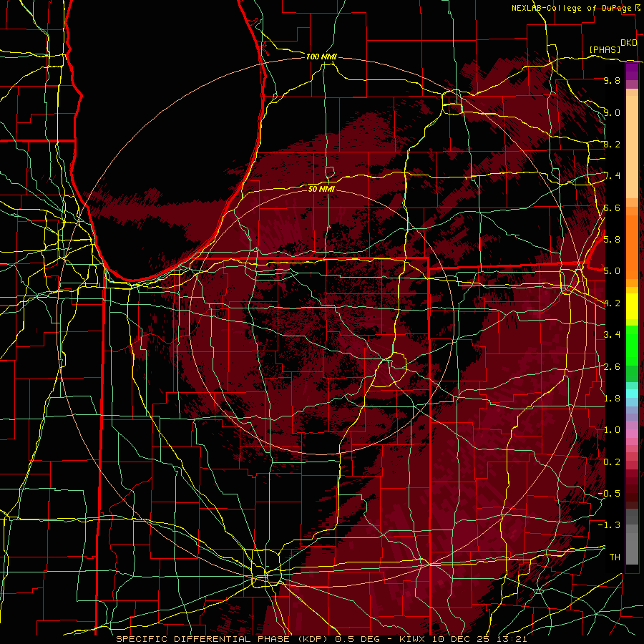This screenshot has height=644, width=644.
Task: Click the TH label on the color scale
Action: point(615,557)
